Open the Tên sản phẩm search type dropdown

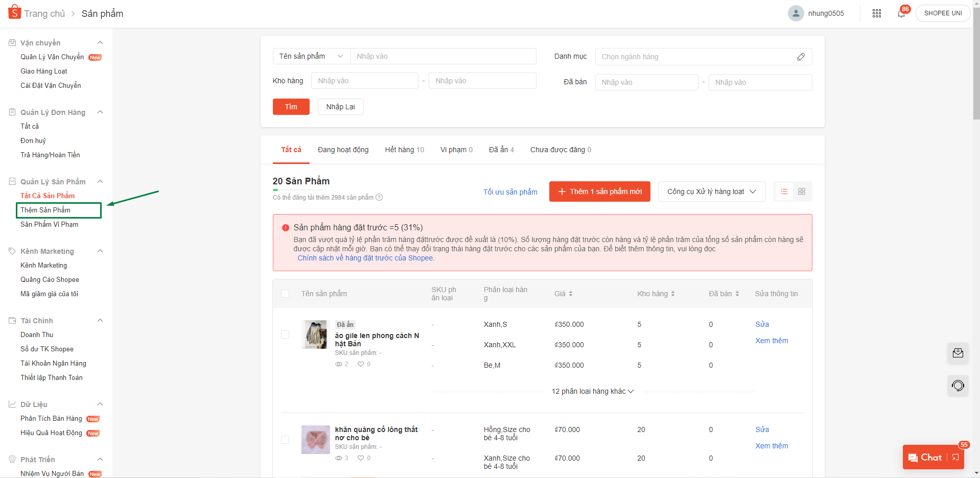pyautogui.click(x=311, y=56)
